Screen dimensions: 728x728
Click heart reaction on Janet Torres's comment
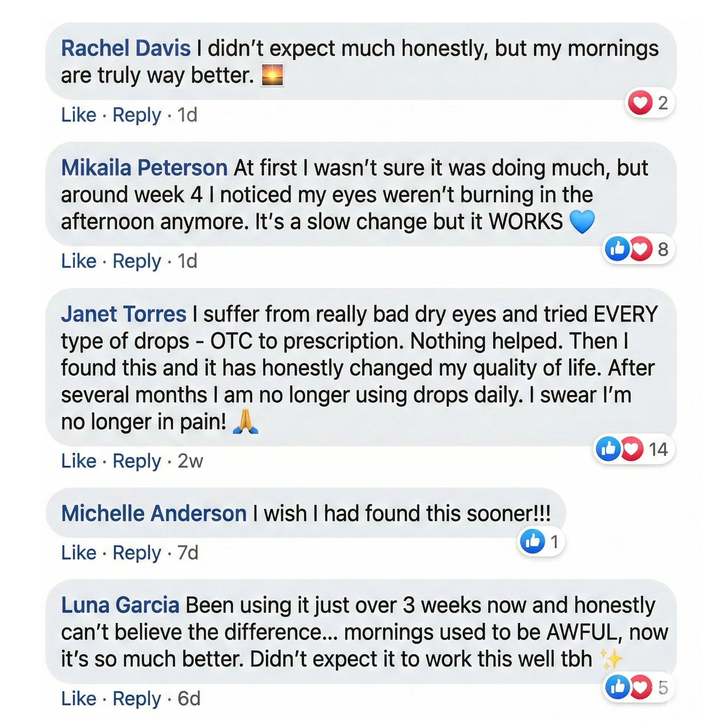[x=631, y=449]
